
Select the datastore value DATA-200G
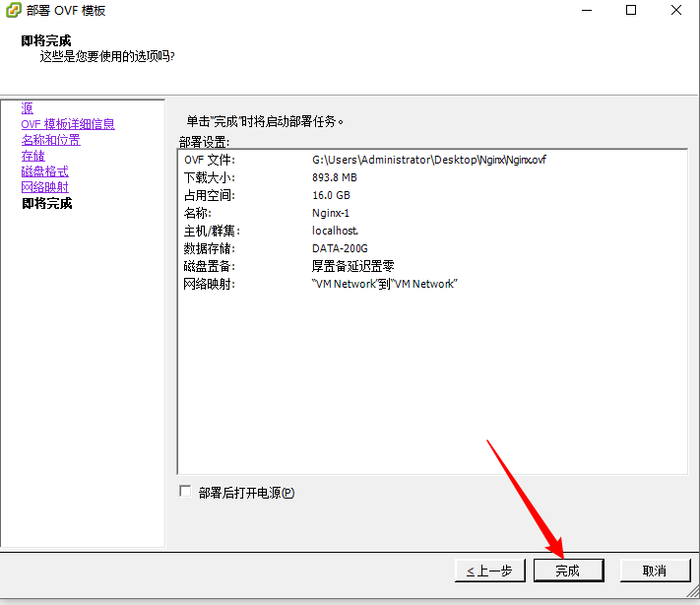coord(340,248)
